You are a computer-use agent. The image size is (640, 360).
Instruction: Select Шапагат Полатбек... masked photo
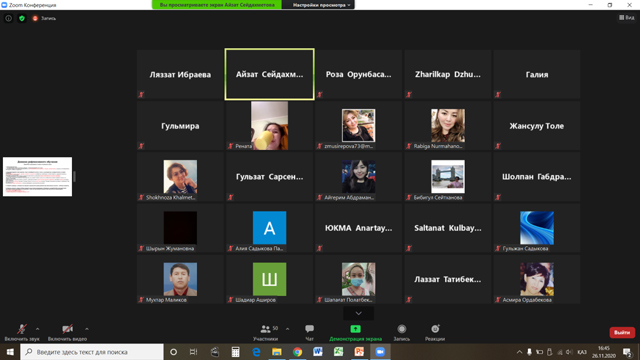[358, 279]
